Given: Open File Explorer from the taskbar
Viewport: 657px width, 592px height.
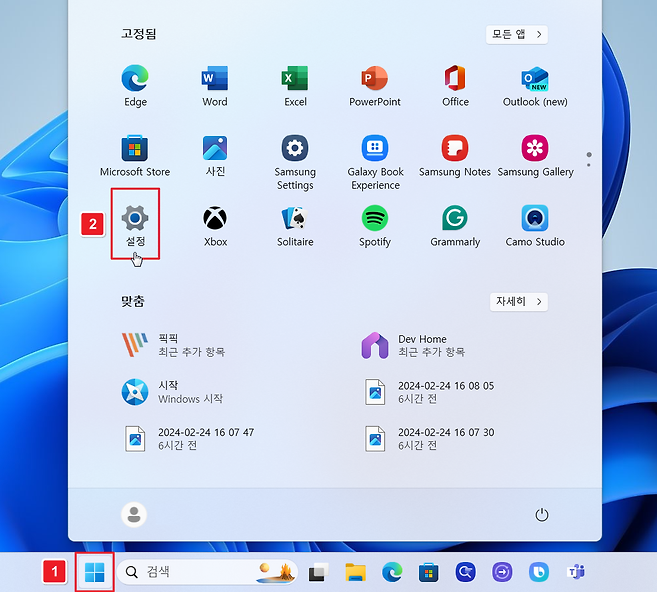Looking at the screenshot, I should pyautogui.click(x=355, y=572).
